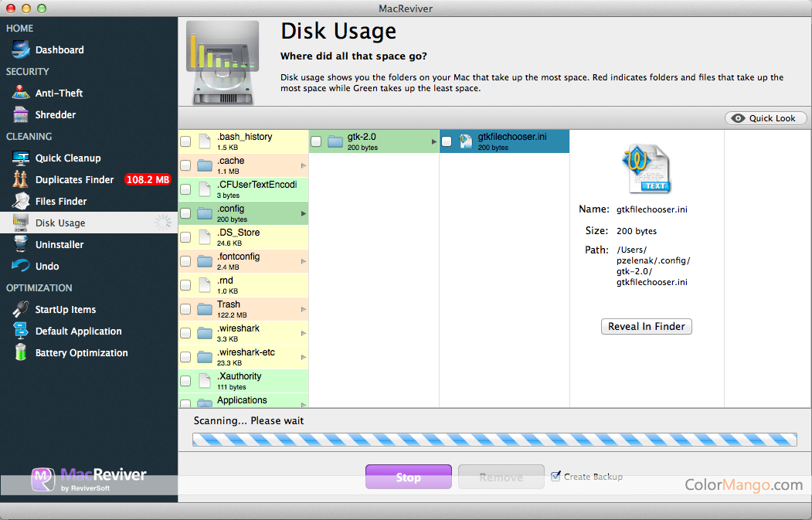Expand the .cache folder arrow
812x520 pixels.
click(x=303, y=165)
